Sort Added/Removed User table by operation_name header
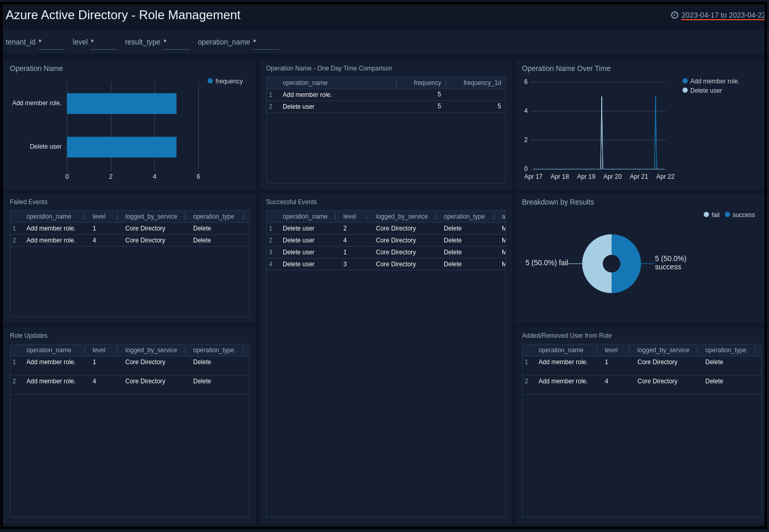The width and height of the screenshot is (769, 532). 561,350
